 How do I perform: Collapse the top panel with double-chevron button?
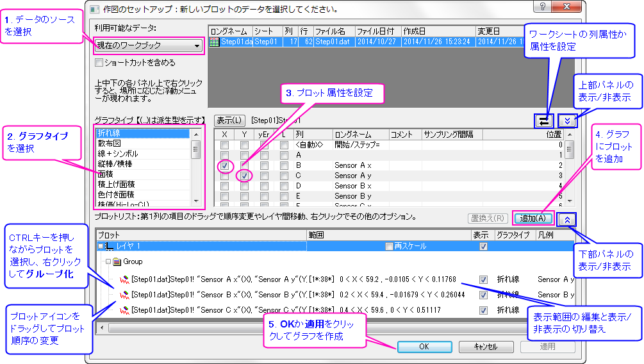point(567,120)
